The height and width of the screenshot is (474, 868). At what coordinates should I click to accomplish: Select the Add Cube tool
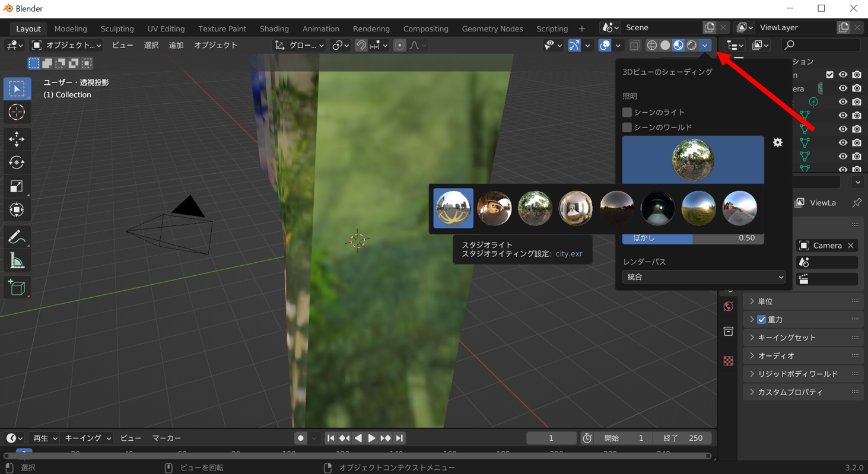tap(17, 288)
